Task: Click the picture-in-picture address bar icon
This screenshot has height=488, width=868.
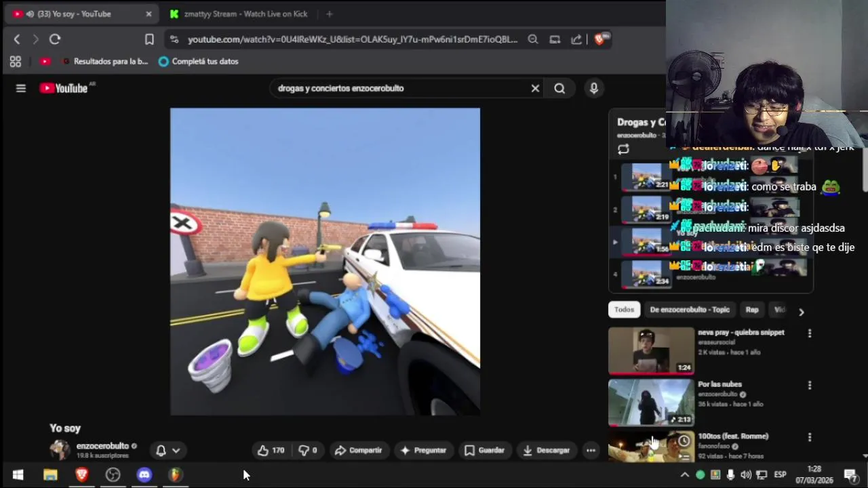Action: click(555, 39)
